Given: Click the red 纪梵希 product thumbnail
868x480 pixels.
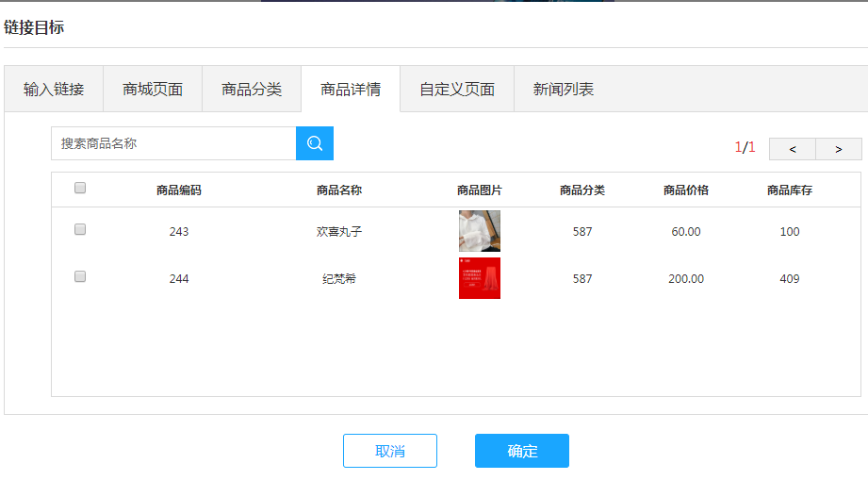Looking at the screenshot, I should 480,278.
